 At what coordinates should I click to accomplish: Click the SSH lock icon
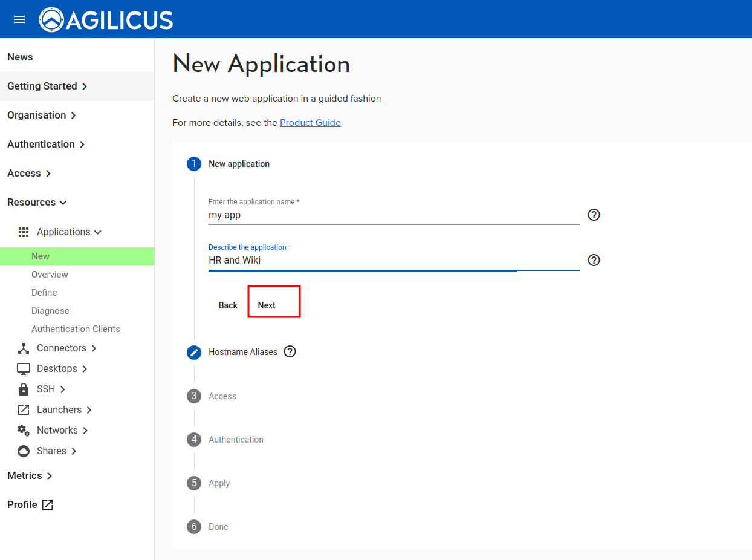click(x=24, y=389)
